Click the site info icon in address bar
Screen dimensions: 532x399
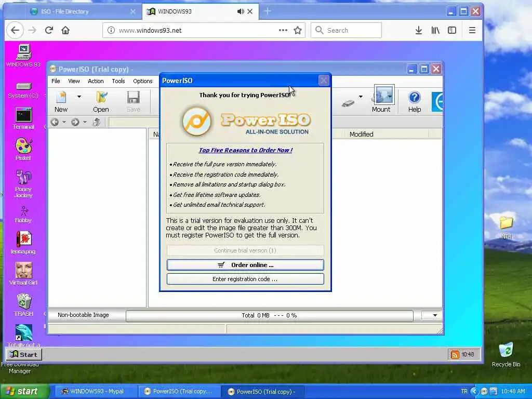click(111, 30)
